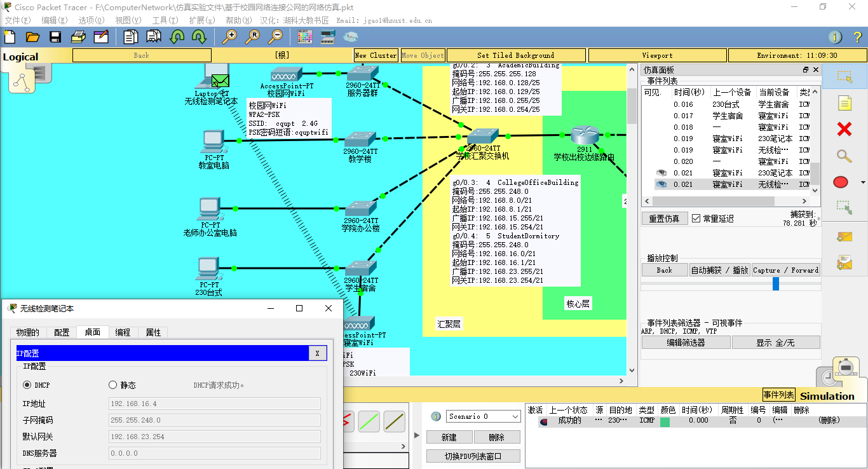Undo the last action
Viewport: 868px width, 469px height.
177,37
